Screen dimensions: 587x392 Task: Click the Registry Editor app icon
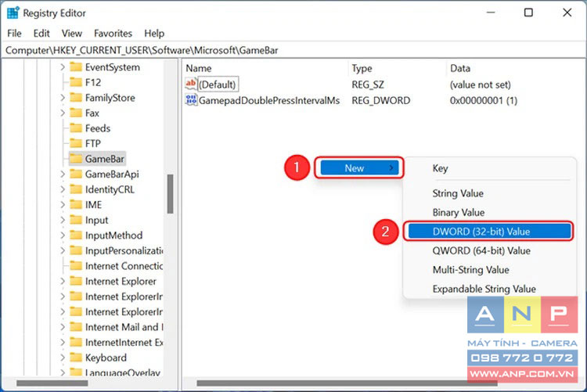coord(13,13)
